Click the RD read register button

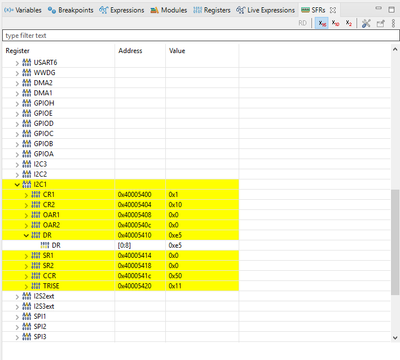pyautogui.click(x=303, y=23)
